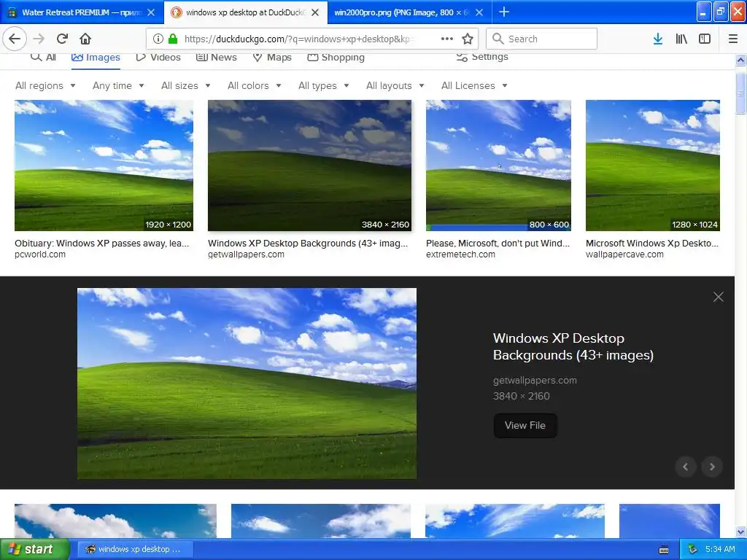Image resolution: width=747 pixels, height=560 pixels.
Task: Open 'Please, Microsoft, don't put Wind...' title
Action: (498, 244)
